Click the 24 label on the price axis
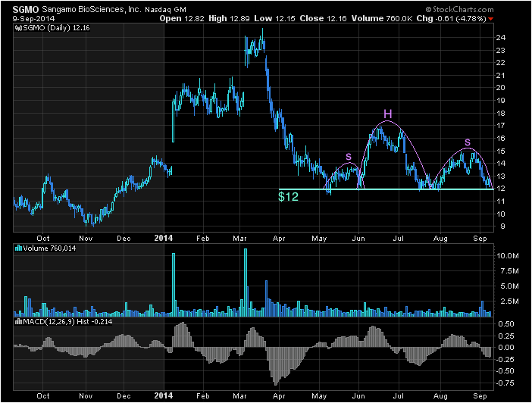Image resolution: width=532 pixels, height=403 pixels. click(x=500, y=38)
